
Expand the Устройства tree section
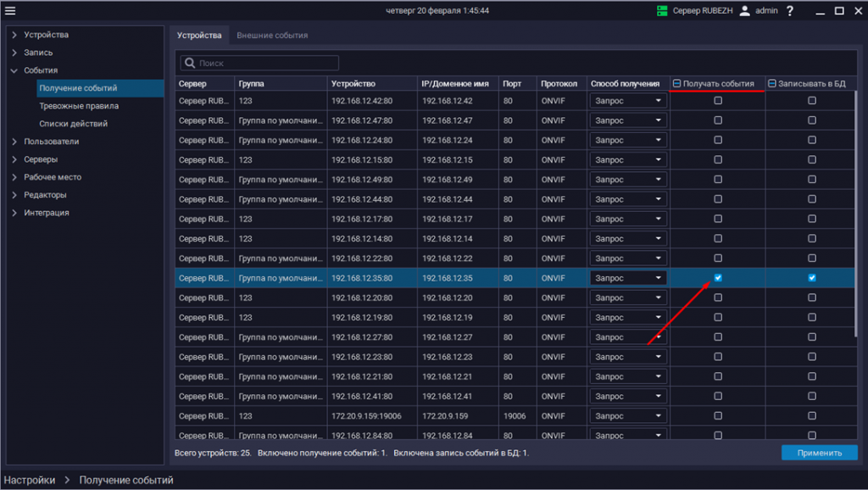tap(14, 35)
